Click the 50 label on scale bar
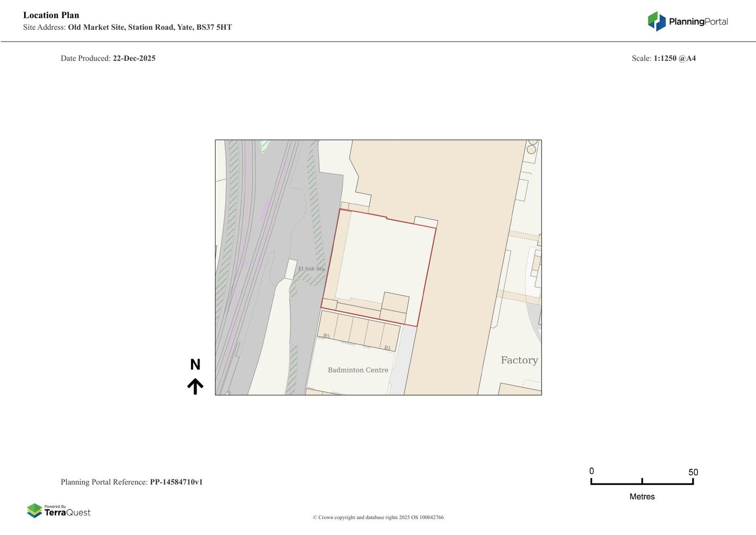 click(693, 472)
